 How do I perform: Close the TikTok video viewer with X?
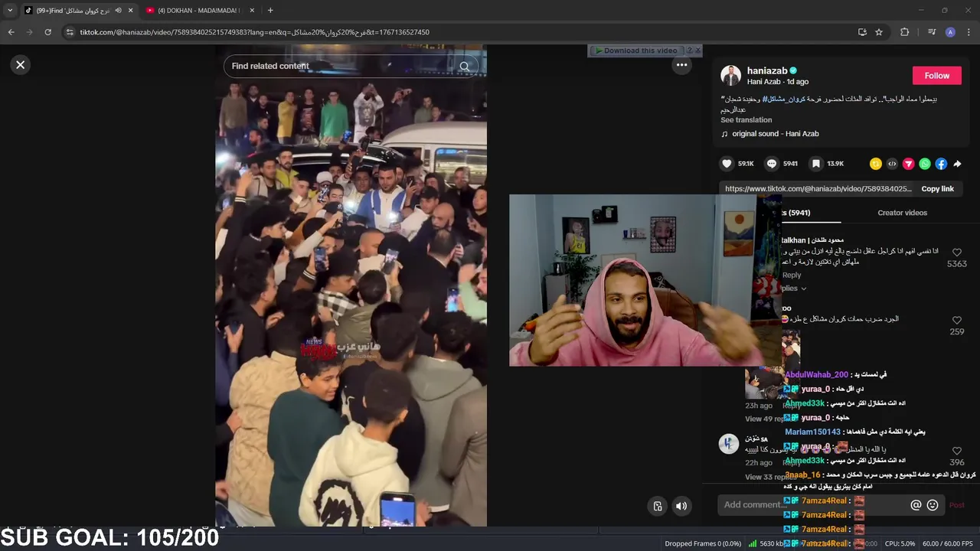click(x=21, y=65)
